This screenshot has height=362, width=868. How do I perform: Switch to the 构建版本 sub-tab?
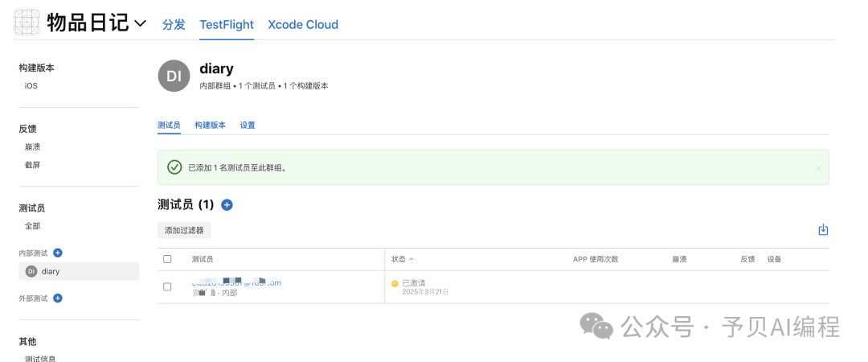[210, 125]
